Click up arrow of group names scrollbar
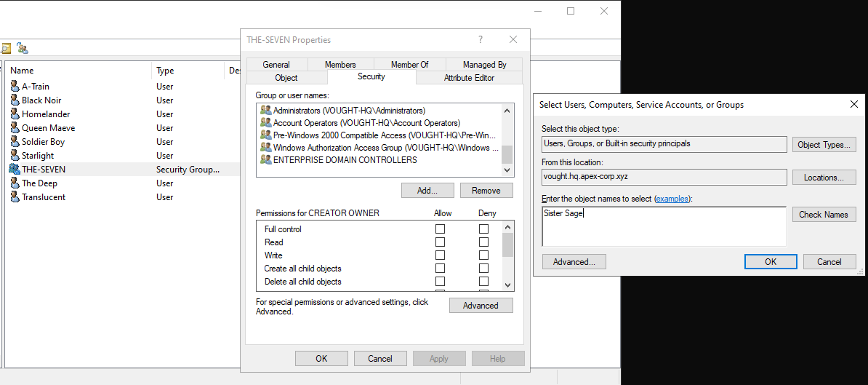This screenshot has width=868, height=385. (507, 110)
